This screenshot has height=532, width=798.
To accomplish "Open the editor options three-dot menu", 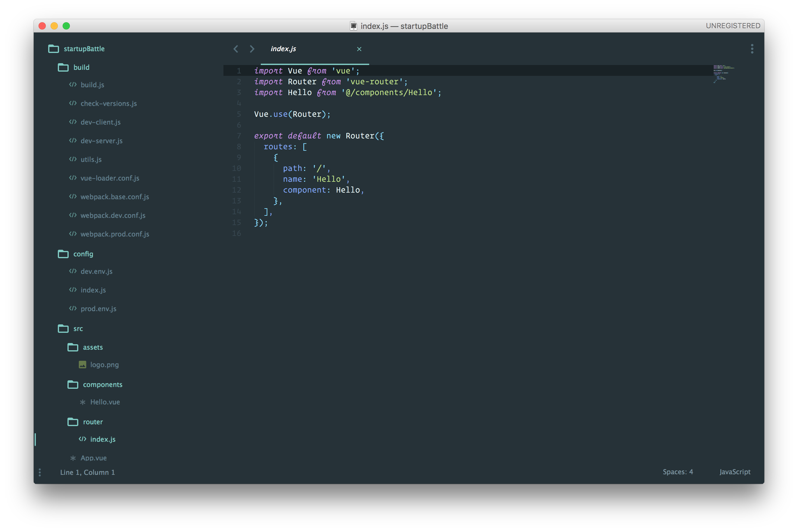I will click(752, 49).
